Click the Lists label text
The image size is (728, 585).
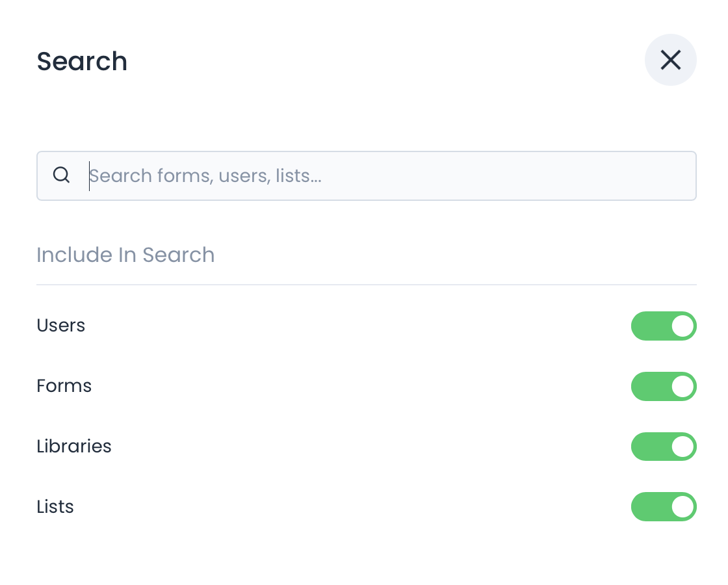pos(55,506)
